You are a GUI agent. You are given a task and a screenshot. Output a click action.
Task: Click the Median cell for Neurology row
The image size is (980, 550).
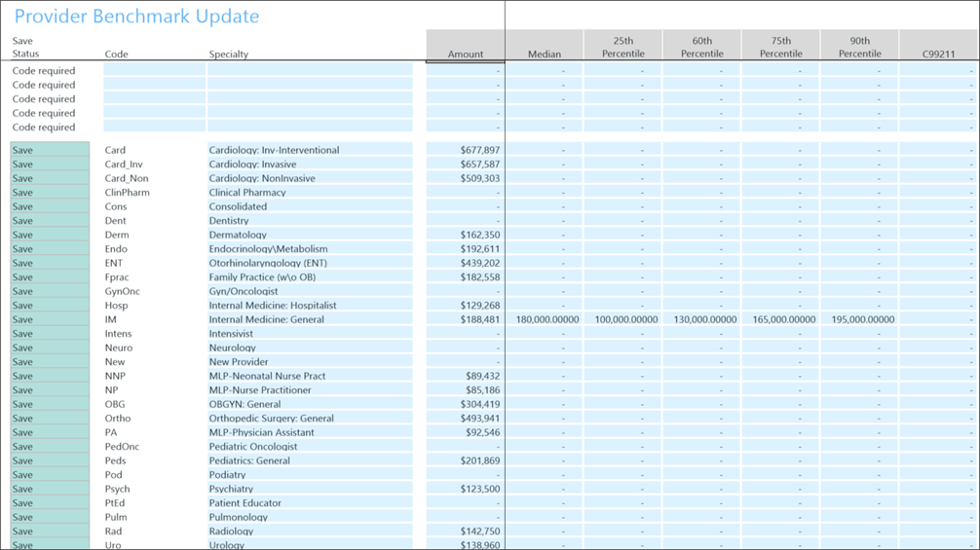pos(544,348)
